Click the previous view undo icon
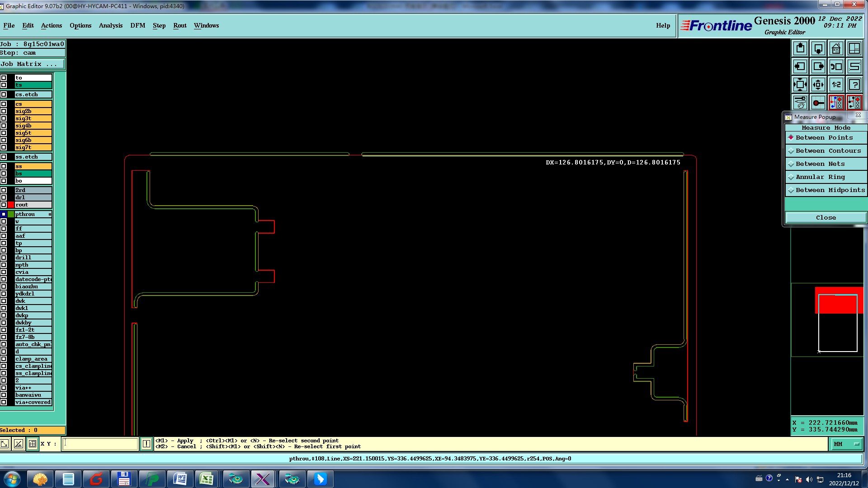Viewport: 868px width, 488px height. pos(836,66)
